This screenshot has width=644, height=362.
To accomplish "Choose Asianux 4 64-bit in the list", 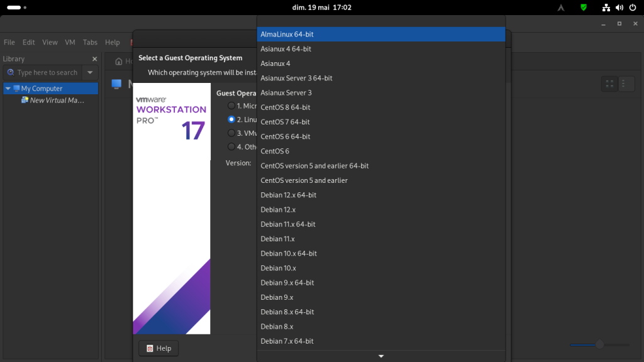I will pos(380,49).
